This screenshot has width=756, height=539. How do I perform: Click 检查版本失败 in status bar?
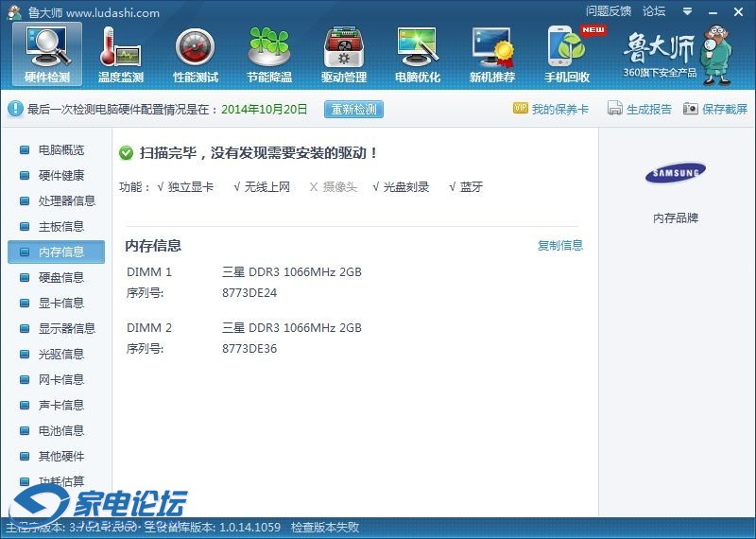[325, 527]
